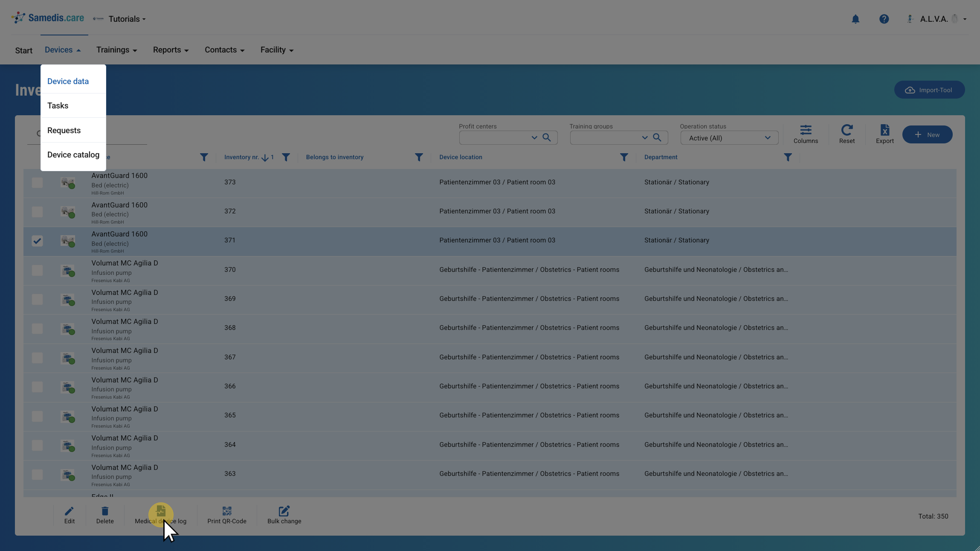This screenshot has width=980, height=551.
Task: Tick the checkbox for inventory 368
Action: click(x=37, y=328)
